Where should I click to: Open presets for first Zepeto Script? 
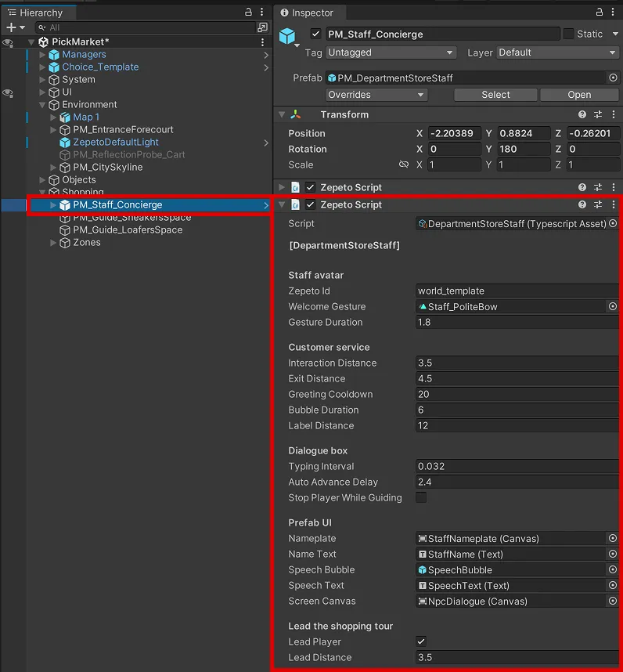click(598, 187)
